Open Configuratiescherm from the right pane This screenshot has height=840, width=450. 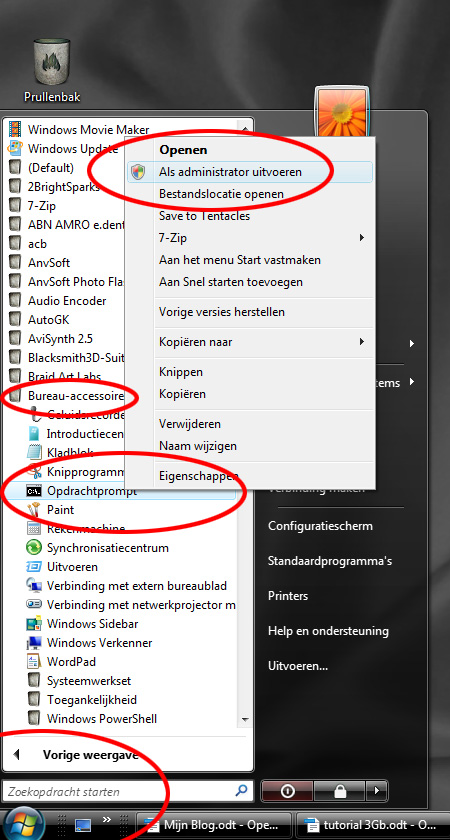[320, 526]
